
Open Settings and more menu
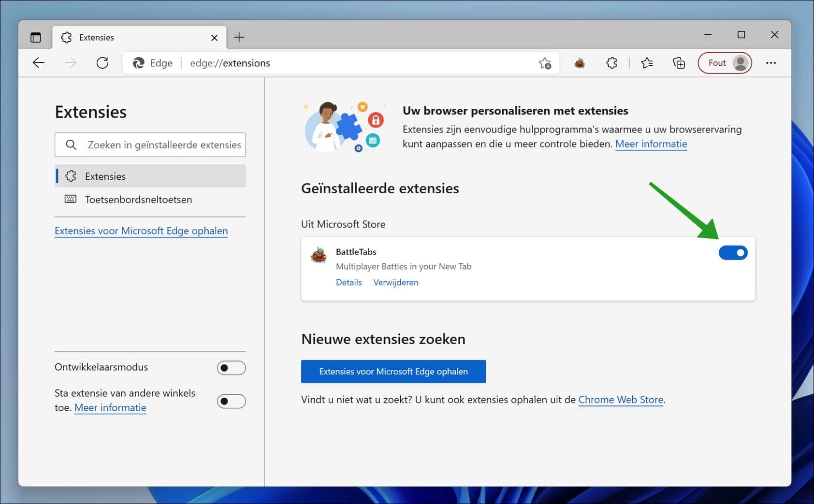coord(771,63)
